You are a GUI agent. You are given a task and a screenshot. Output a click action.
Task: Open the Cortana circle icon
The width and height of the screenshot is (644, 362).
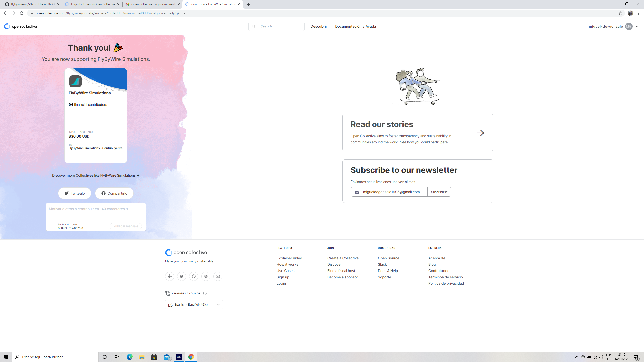[105, 357]
